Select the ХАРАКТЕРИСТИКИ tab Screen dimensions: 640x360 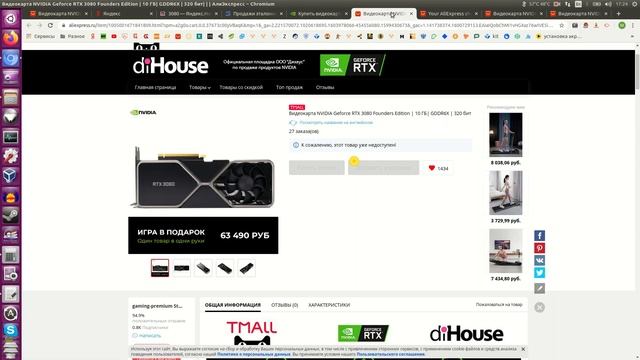click(329, 305)
